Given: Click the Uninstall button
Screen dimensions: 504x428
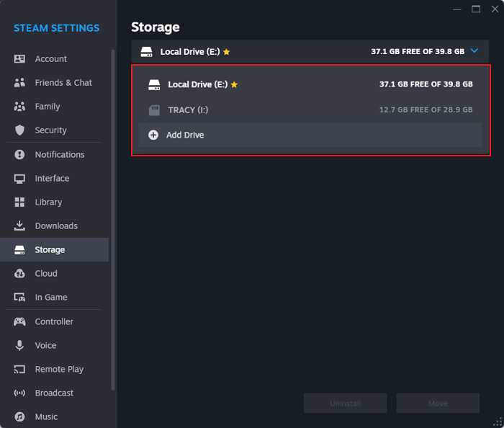Looking at the screenshot, I should pos(345,404).
